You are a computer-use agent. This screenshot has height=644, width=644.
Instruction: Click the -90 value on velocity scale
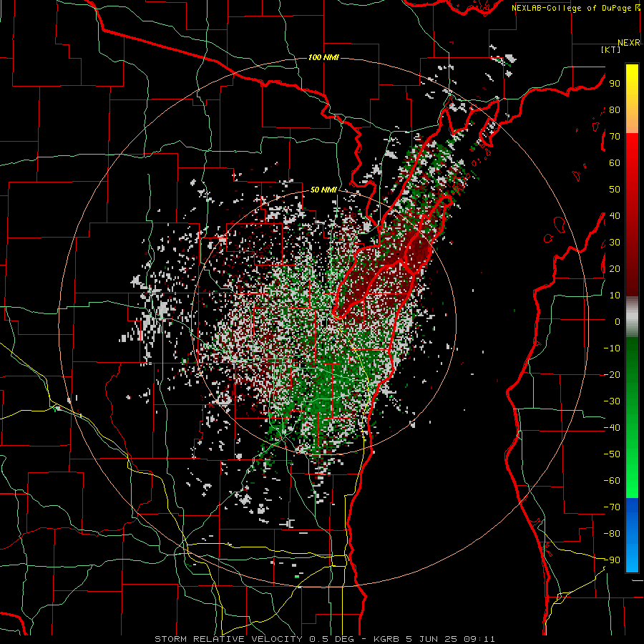point(612,560)
